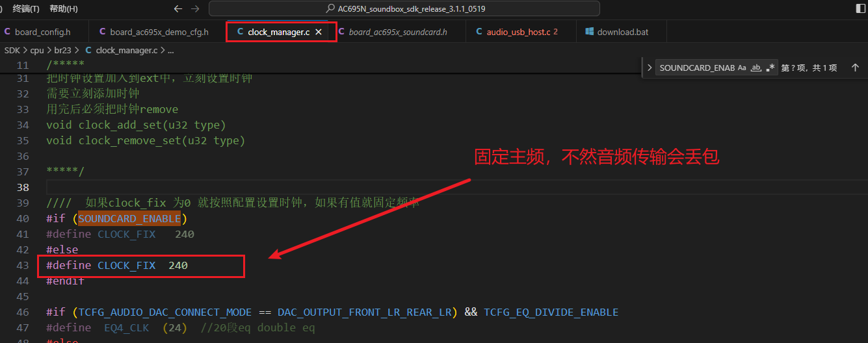Screen dimensions: 868x343
Task: Switch to board_ac695x_soundcard.h tab
Action: tap(392, 32)
